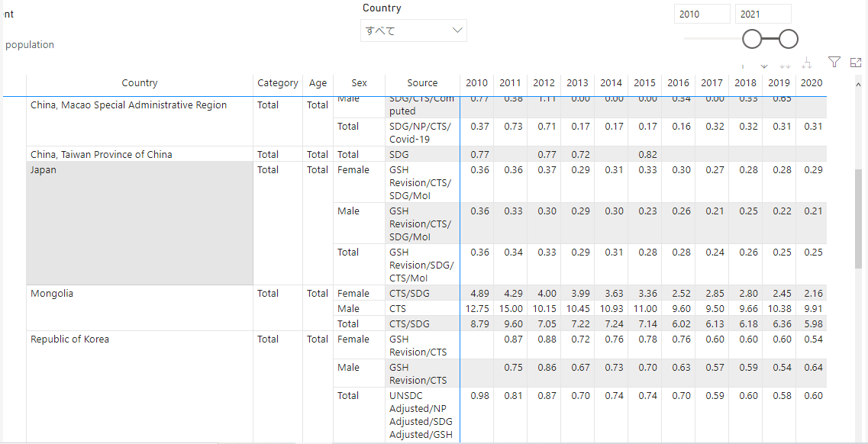The width and height of the screenshot is (868, 444).
Task: Sort by the Country column header
Action: tap(140, 83)
